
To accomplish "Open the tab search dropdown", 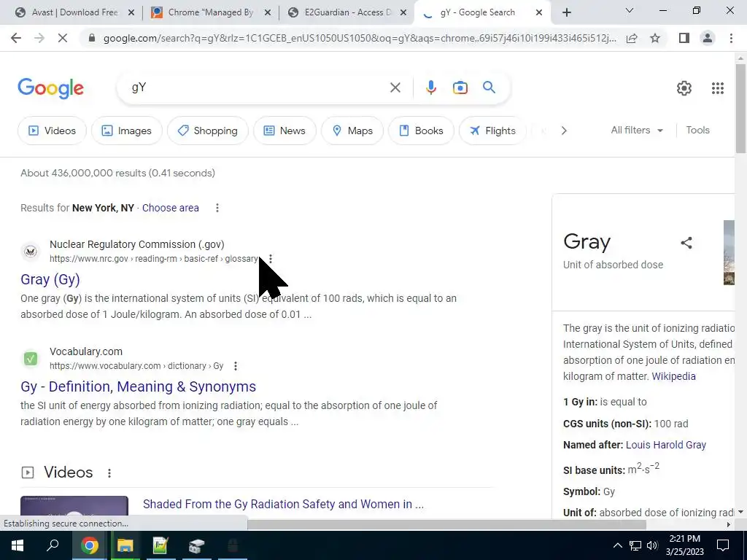I will click(630, 10).
